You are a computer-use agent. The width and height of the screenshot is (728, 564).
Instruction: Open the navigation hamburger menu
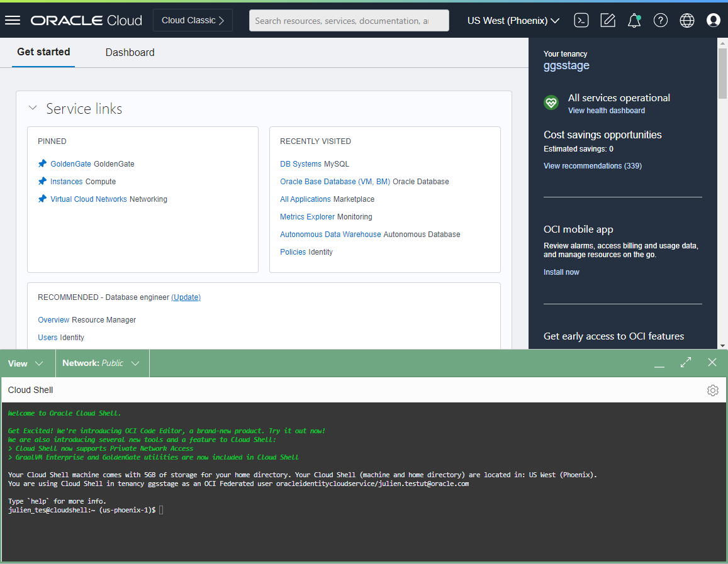13,19
